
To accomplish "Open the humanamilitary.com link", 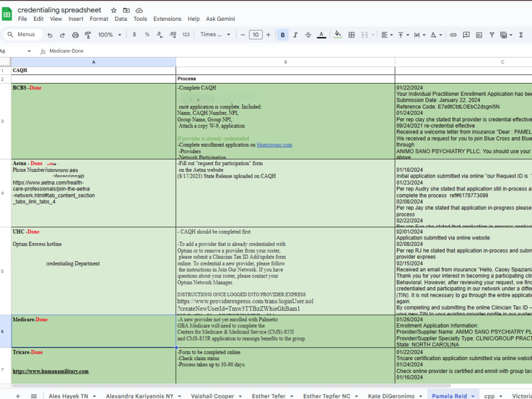I will tap(51, 371).
